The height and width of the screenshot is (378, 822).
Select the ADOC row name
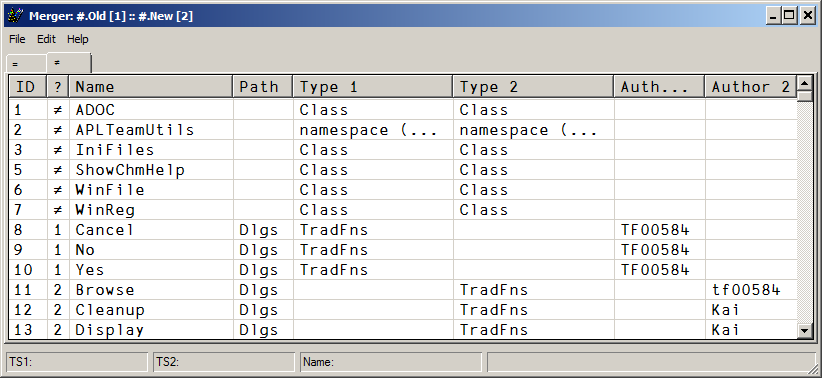click(95, 110)
